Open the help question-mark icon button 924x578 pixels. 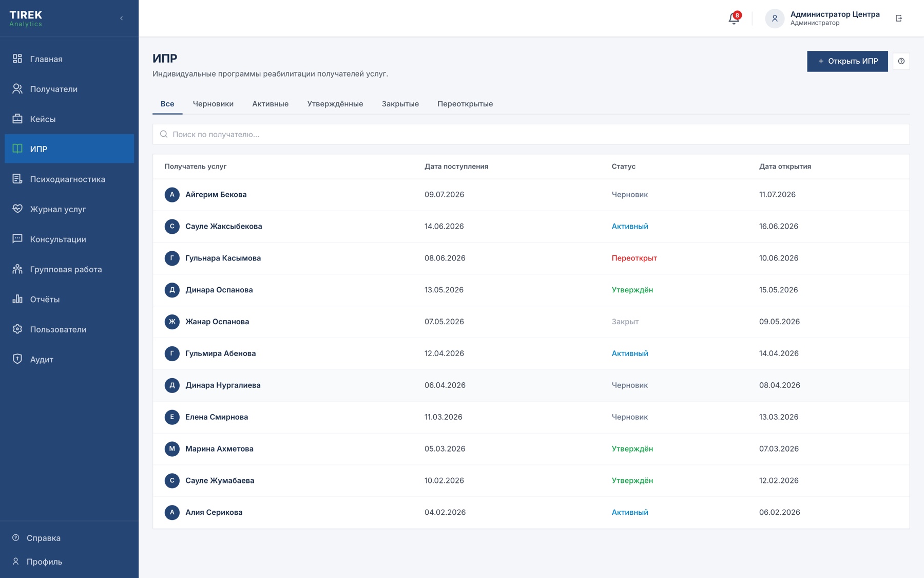point(901,61)
